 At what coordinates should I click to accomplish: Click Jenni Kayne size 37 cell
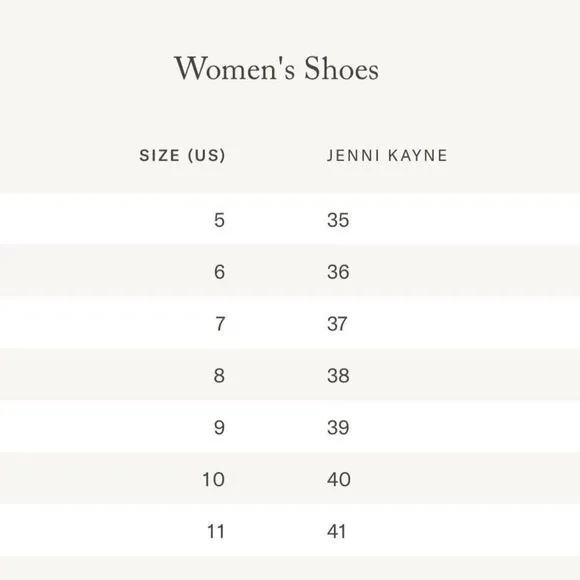(x=337, y=324)
